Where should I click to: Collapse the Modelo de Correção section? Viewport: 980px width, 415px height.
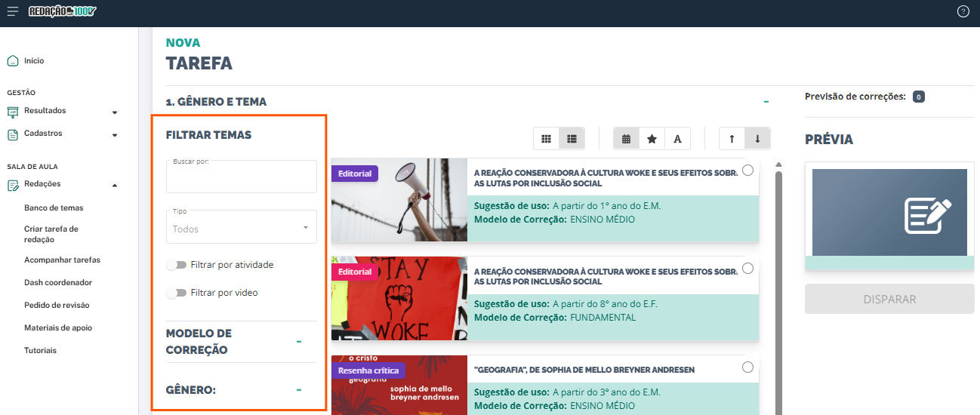[299, 342]
